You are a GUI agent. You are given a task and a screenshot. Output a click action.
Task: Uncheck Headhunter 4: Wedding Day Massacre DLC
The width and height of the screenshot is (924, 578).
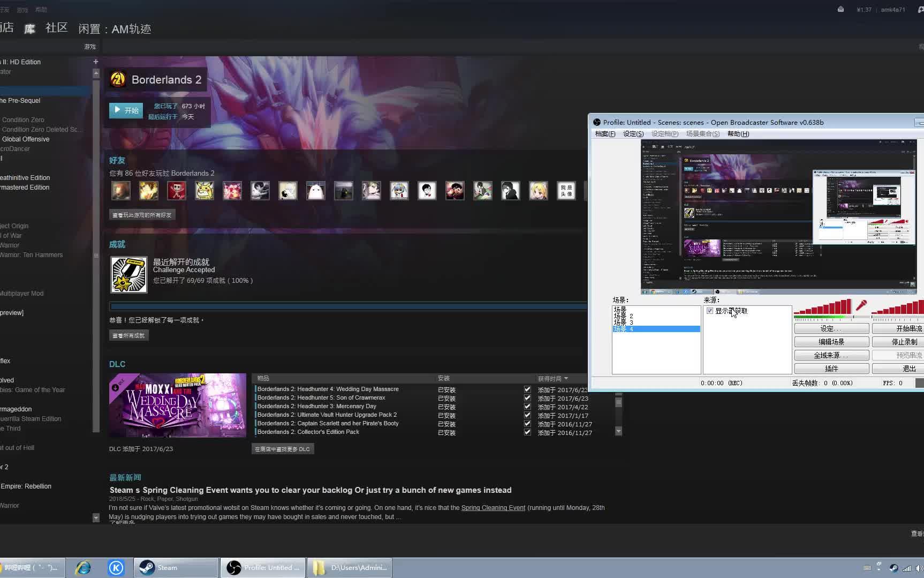point(527,389)
